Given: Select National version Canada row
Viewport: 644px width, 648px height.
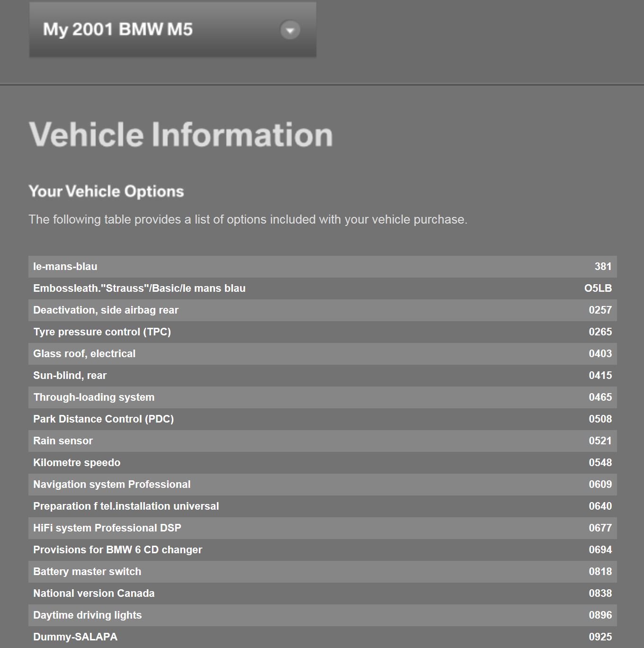Looking at the screenshot, I should coord(322,594).
